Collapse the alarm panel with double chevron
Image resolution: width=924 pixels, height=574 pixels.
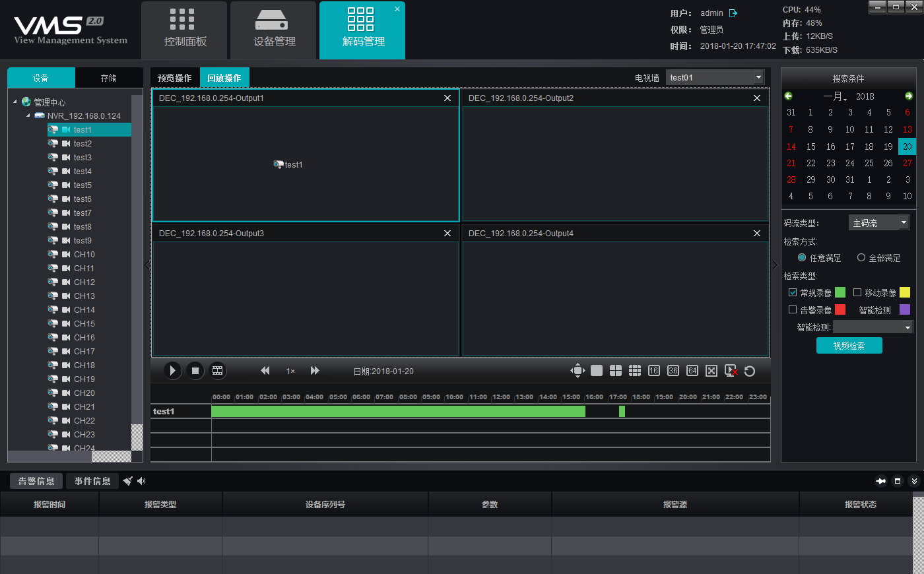coord(914,481)
